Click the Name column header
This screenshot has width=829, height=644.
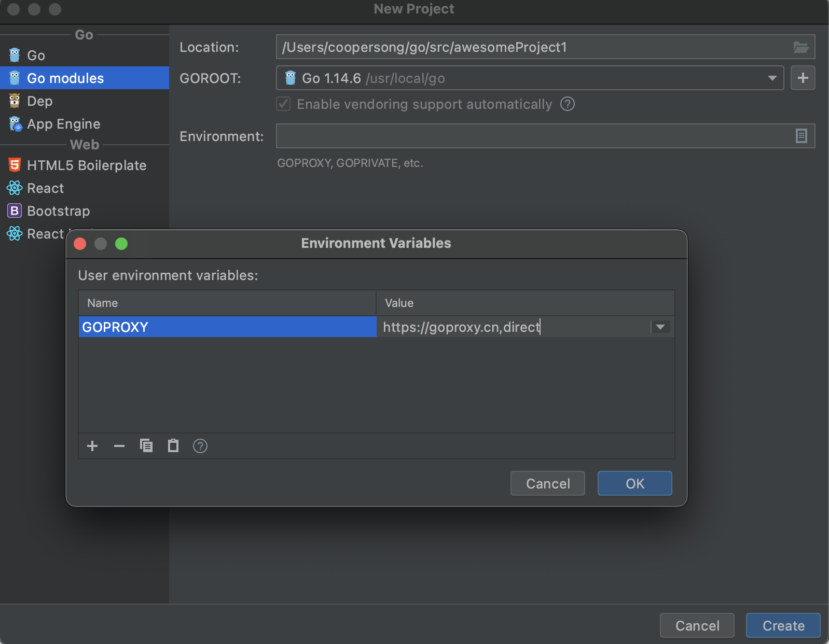point(227,303)
